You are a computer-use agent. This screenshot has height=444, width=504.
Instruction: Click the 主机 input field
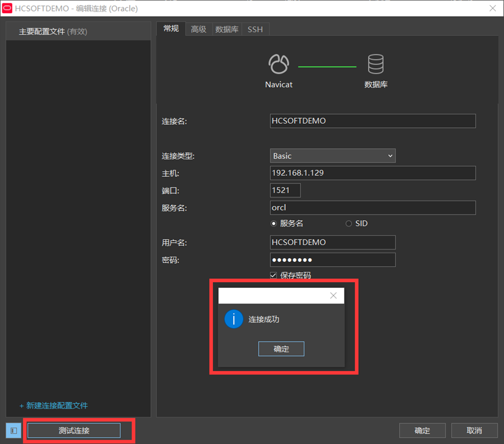[x=373, y=173]
